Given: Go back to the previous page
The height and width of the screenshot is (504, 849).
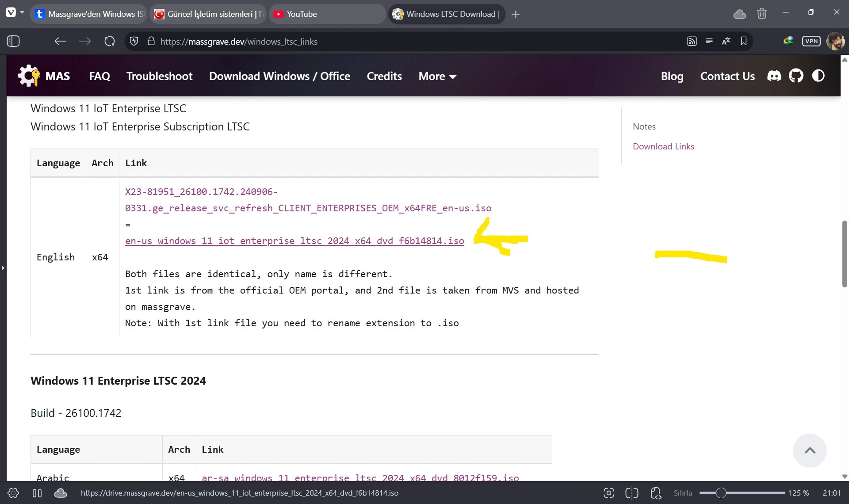Looking at the screenshot, I should point(60,41).
